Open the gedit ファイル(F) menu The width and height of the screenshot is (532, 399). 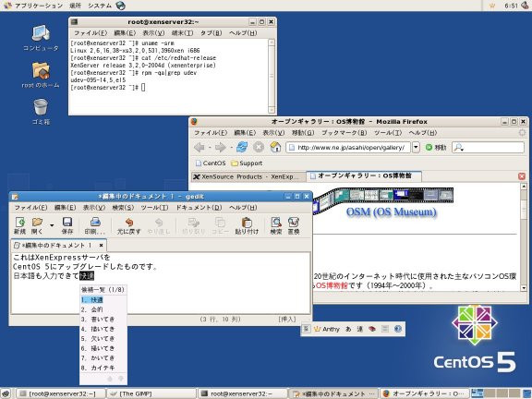tap(30, 207)
